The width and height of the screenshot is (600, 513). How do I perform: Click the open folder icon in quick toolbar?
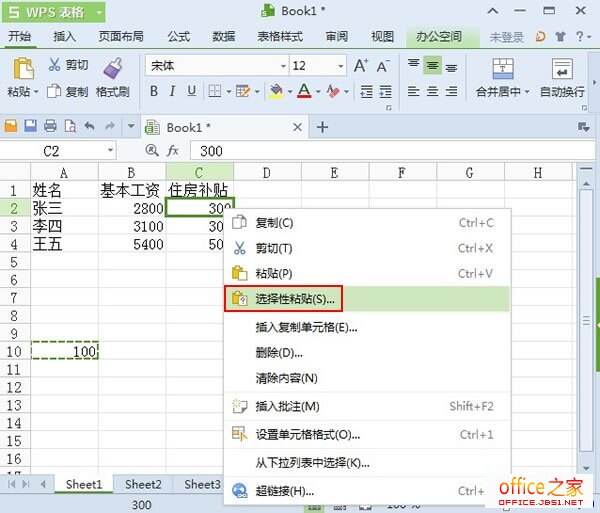pos(11,126)
